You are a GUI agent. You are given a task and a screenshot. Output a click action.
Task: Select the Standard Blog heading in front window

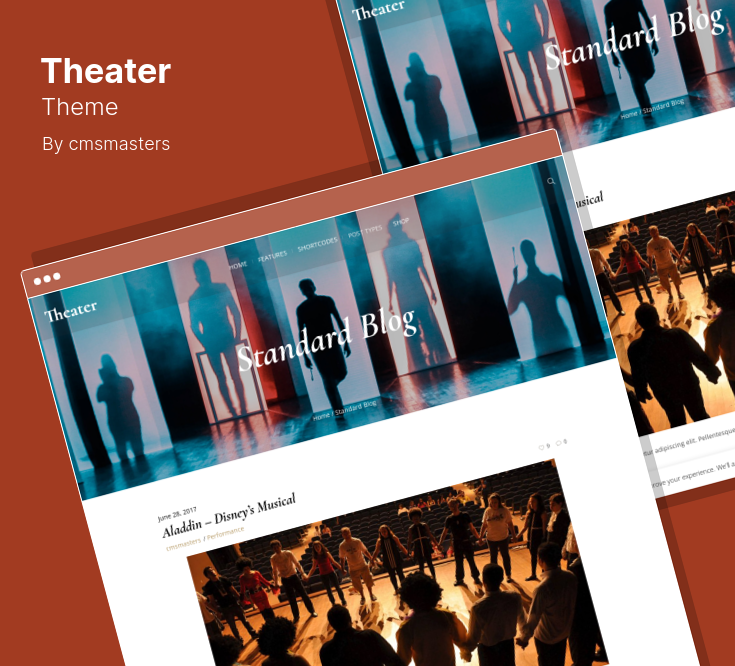tap(327, 340)
